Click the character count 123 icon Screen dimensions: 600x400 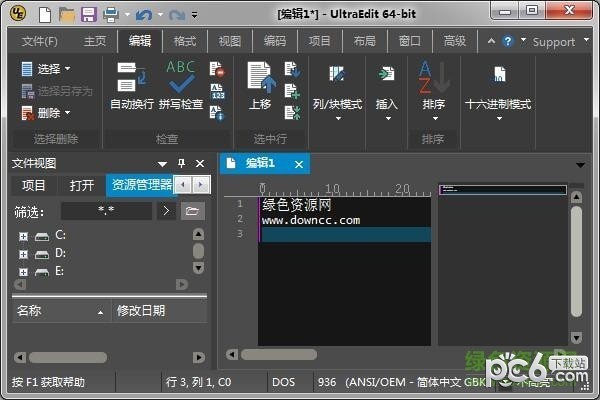217,91
